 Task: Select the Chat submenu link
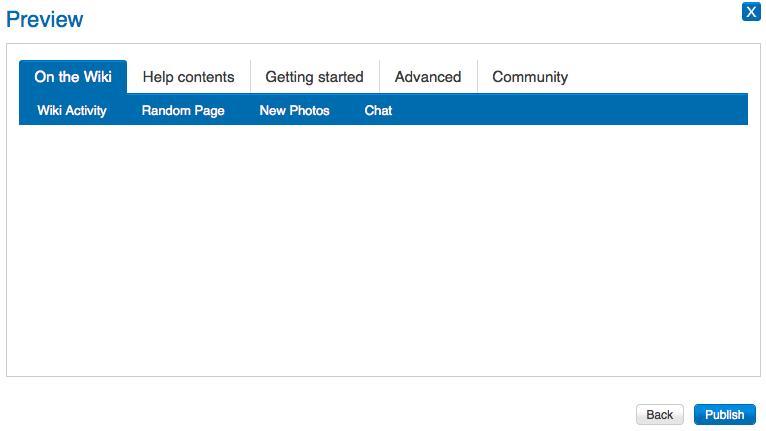(378, 110)
